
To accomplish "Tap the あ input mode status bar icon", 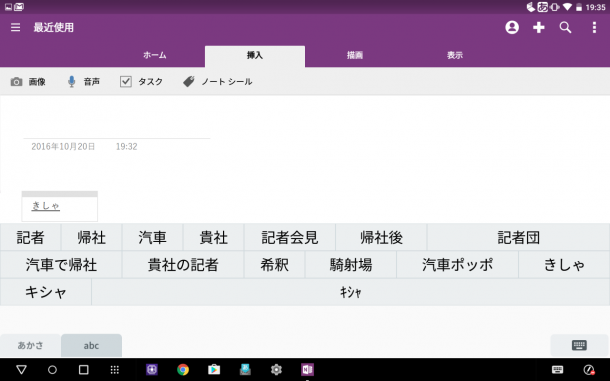I will click(543, 7).
